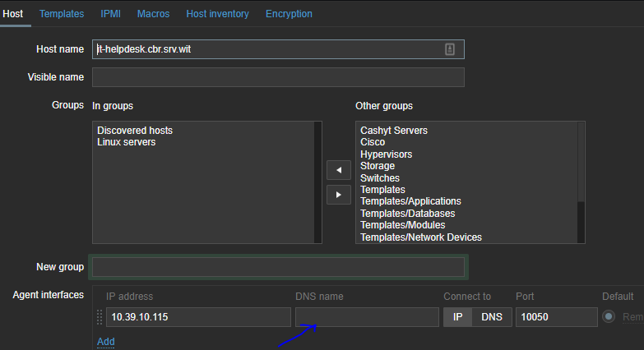Image resolution: width=644 pixels, height=350 pixels.
Task: Click Add agent interface link
Action: pyautogui.click(x=105, y=342)
